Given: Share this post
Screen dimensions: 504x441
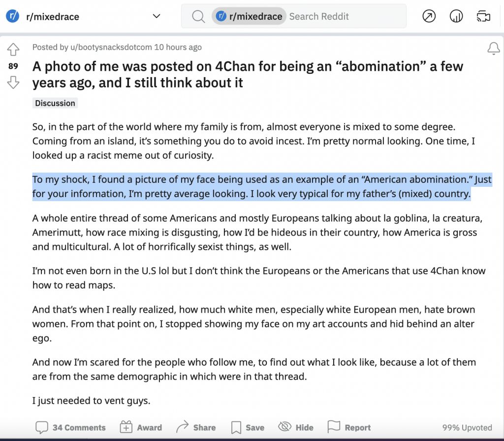Looking at the screenshot, I should pos(196,428).
